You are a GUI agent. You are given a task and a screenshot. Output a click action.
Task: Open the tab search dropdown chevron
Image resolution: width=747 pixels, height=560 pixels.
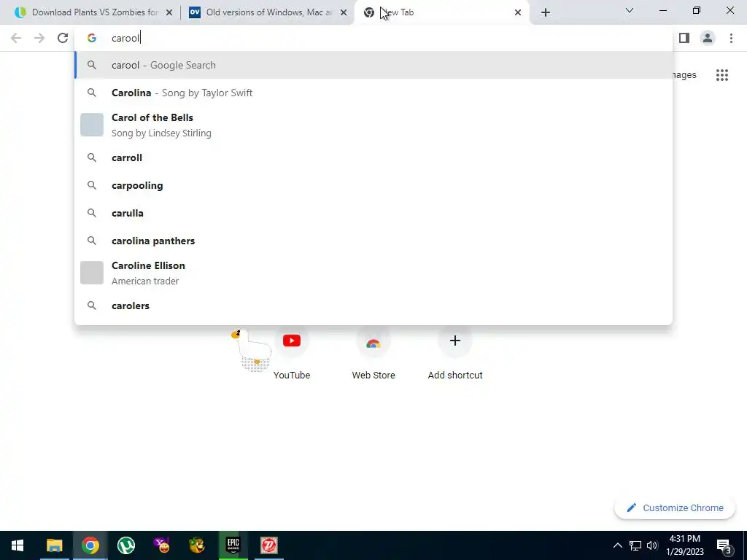pos(630,10)
